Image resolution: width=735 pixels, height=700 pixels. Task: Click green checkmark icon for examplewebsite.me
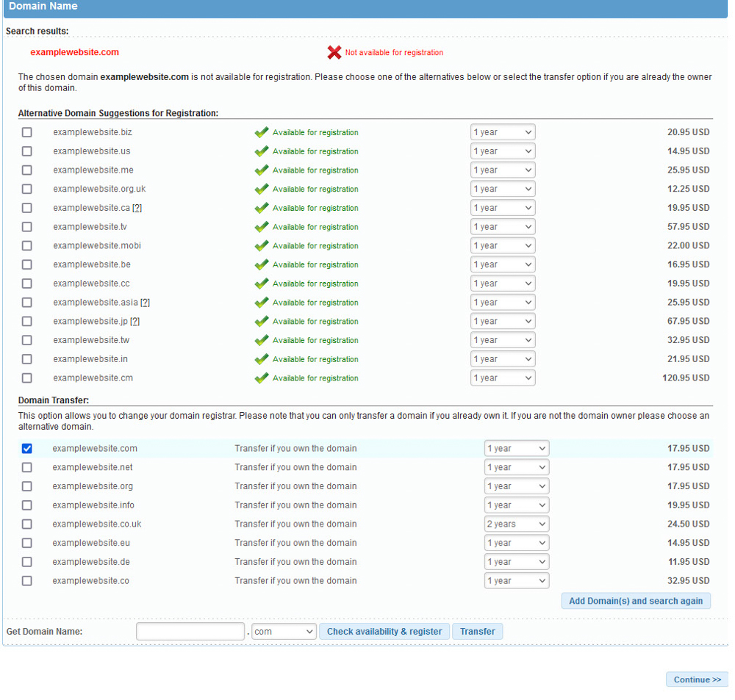[262, 170]
